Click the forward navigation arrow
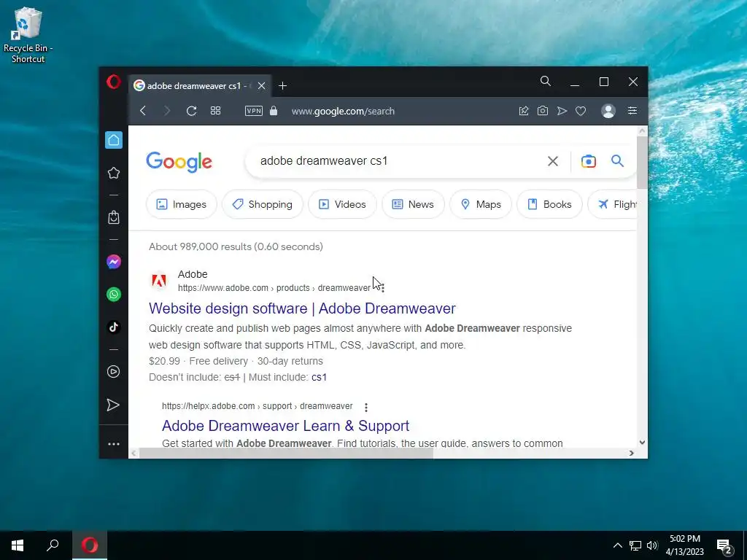This screenshot has height=560, width=747. point(167,111)
